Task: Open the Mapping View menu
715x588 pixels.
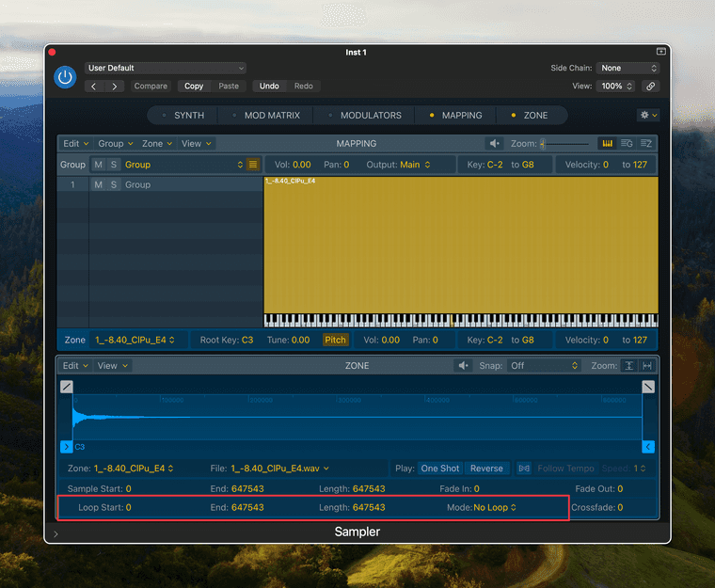Action: click(x=196, y=144)
